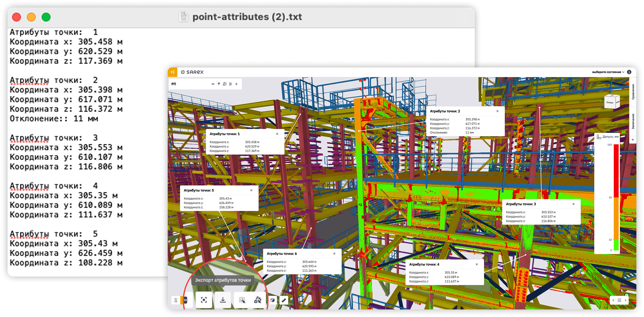The width and height of the screenshot is (644, 317).
Task: Click the 3D cube view icon
Action: (x=273, y=300)
